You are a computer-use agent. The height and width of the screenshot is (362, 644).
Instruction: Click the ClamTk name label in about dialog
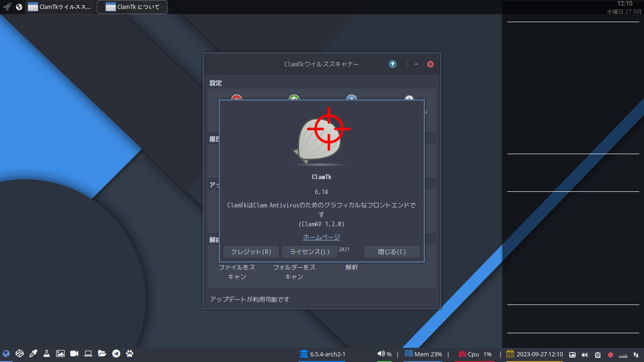tap(322, 177)
